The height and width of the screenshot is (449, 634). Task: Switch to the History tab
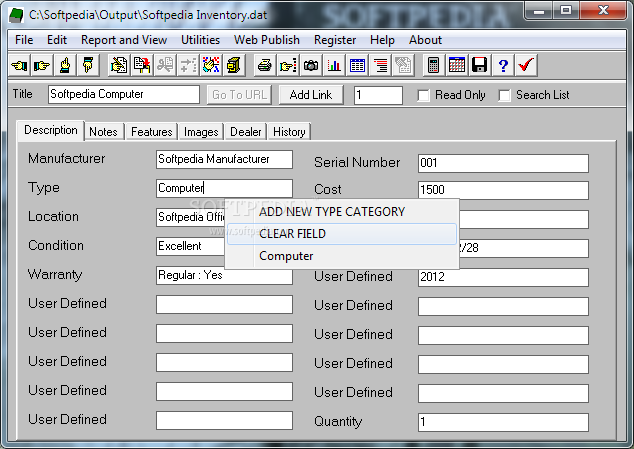(x=289, y=132)
